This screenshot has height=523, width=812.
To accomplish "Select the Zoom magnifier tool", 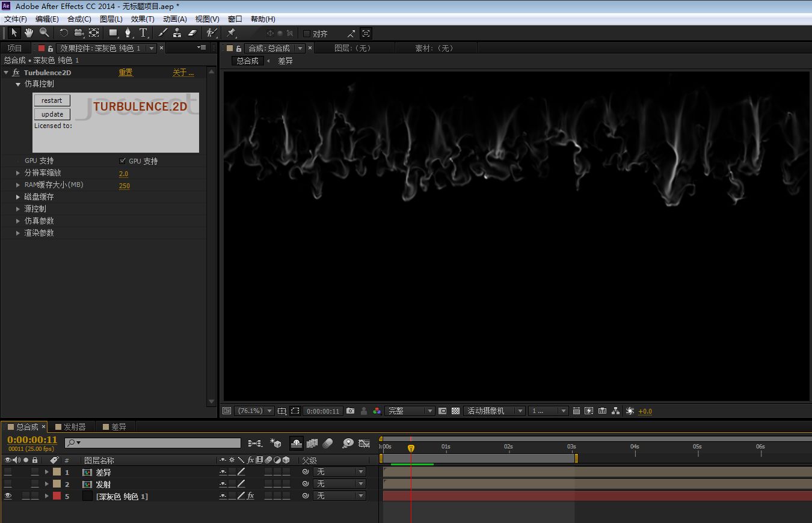I will pos(45,33).
